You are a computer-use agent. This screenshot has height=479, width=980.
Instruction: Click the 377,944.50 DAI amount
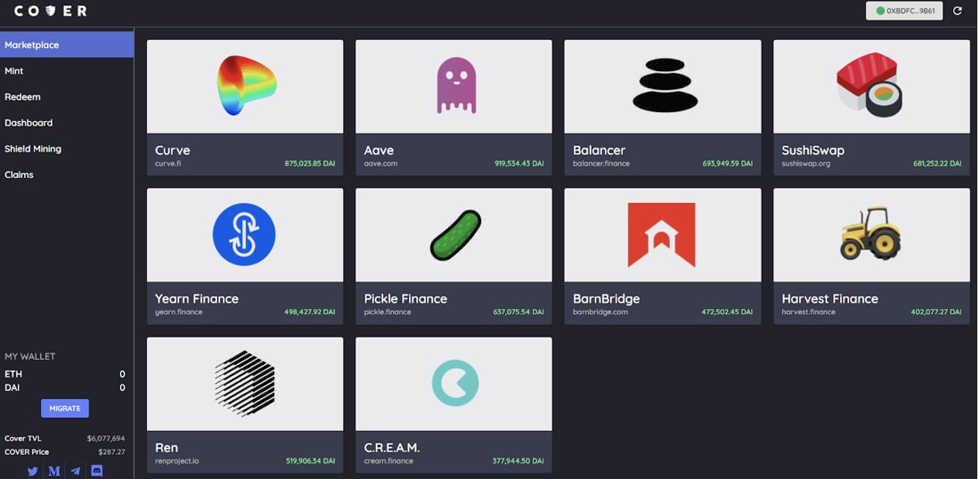point(519,461)
